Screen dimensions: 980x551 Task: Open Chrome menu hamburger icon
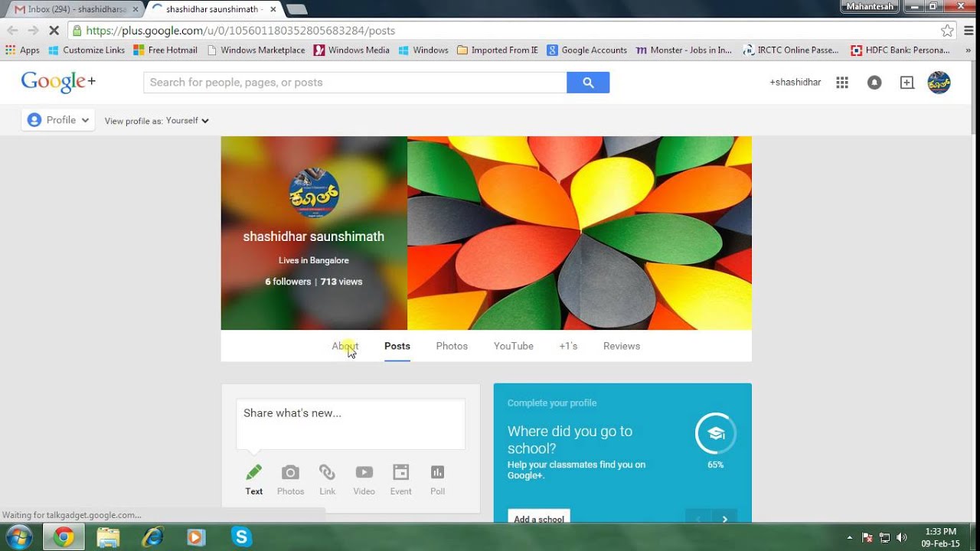(967, 31)
